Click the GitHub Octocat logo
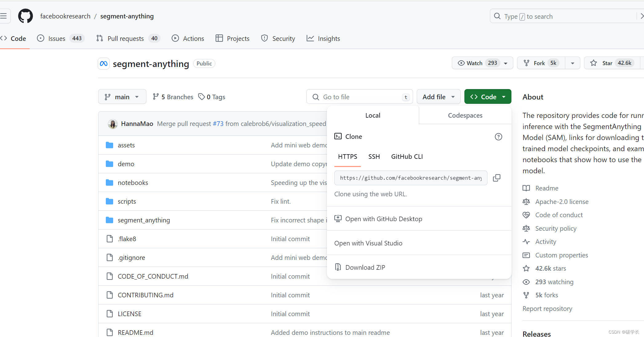 pos(25,16)
